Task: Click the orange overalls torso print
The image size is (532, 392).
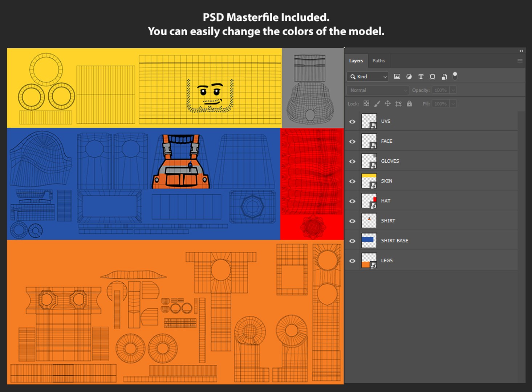Action: pyautogui.click(x=180, y=162)
